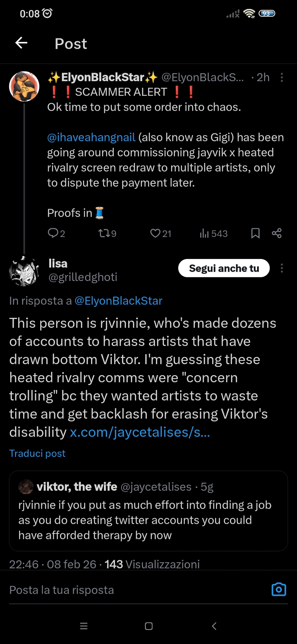View analytics showing 543 views
This screenshot has width=297, height=644.
213,233
